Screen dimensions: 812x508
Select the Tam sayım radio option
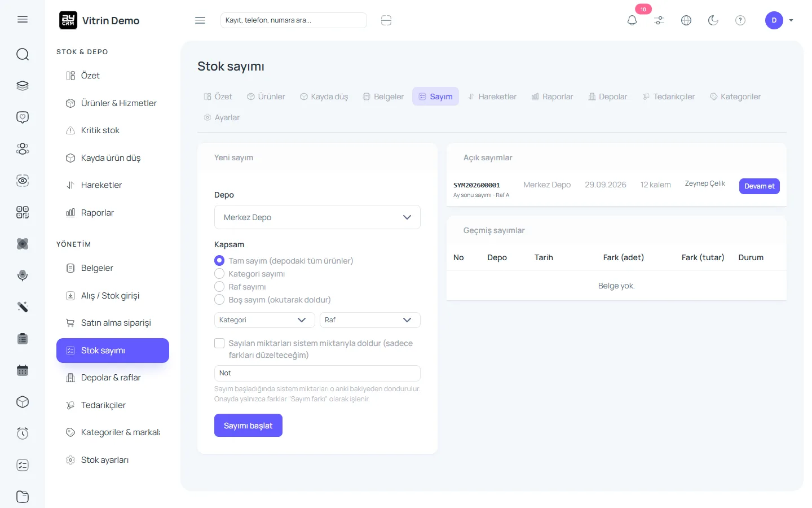[219, 261]
